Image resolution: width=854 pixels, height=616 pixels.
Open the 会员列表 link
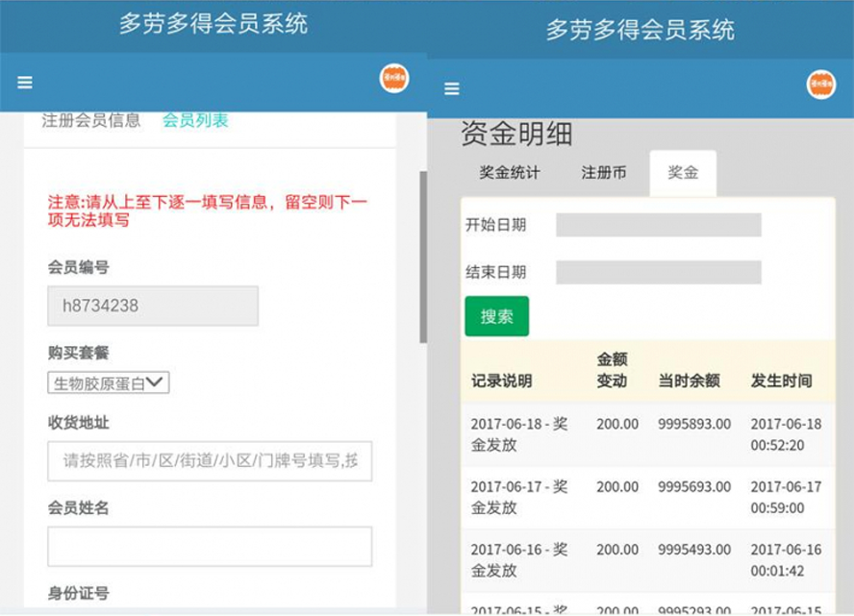coord(195,120)
